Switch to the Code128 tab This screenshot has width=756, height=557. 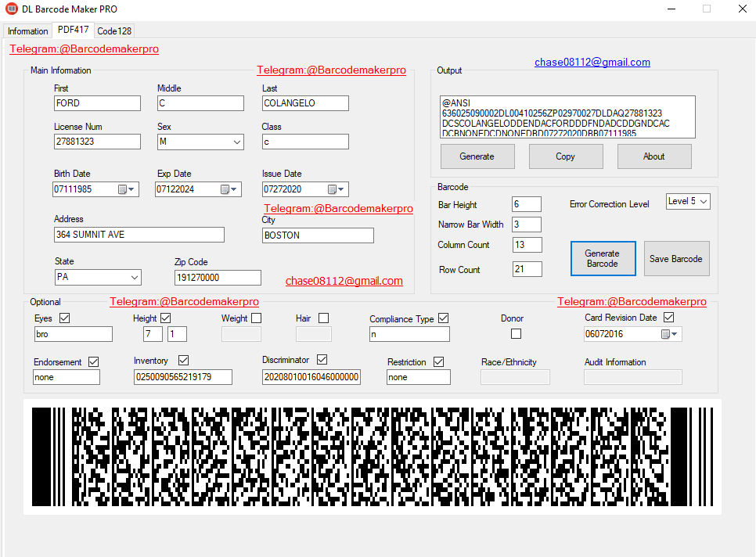tap(113, 31)
